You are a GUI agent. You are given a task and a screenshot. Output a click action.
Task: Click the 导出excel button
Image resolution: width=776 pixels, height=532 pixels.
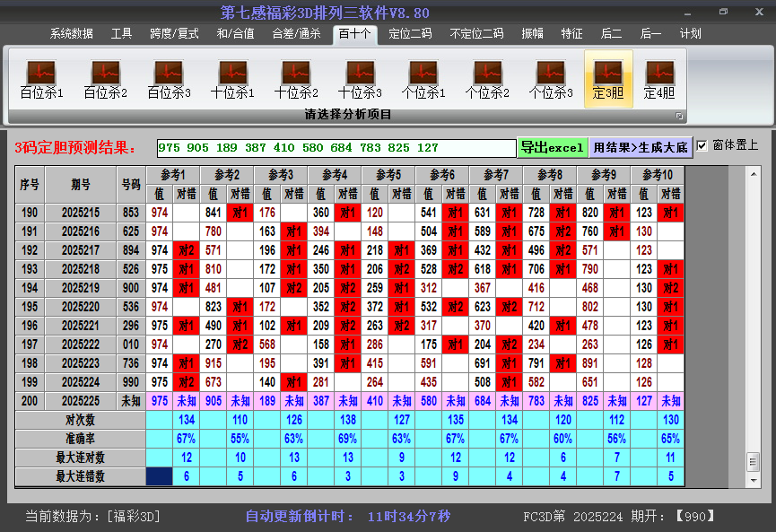click(552, 147)
